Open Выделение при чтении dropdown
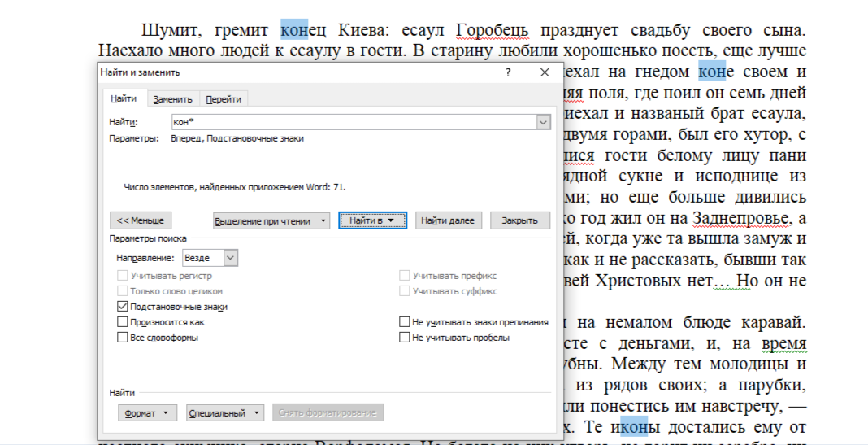The width and height of the screenshot is (868, 445). pos(271,220)
